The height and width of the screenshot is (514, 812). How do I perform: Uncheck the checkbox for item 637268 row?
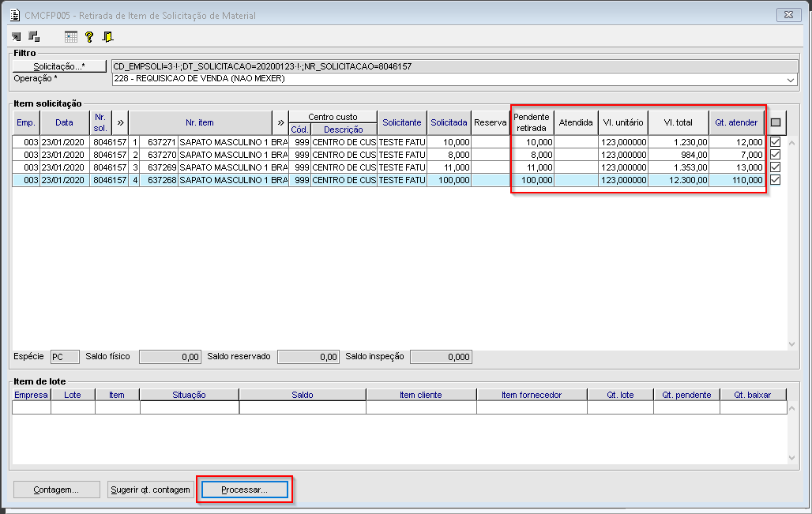tap(776, 180)
